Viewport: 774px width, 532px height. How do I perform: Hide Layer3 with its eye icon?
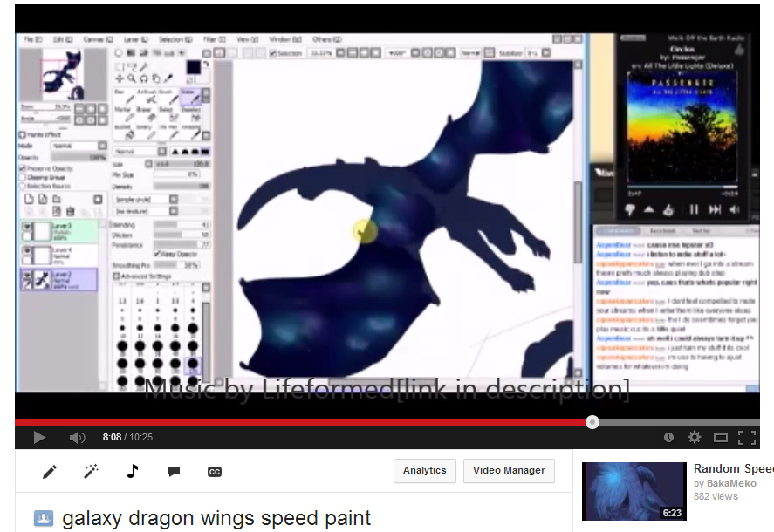tap(28, 228)
